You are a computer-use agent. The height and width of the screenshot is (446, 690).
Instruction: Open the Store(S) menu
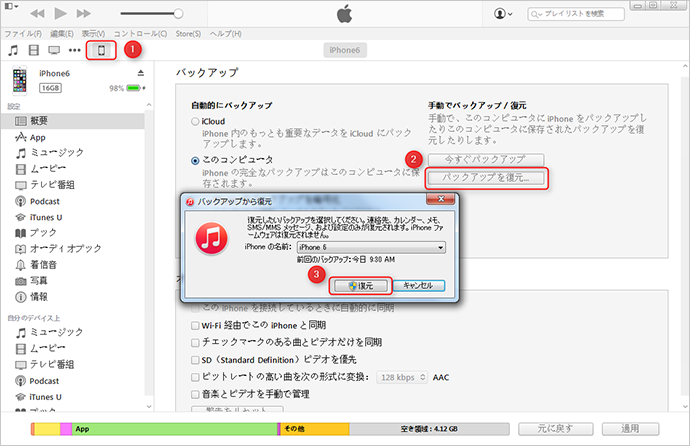tap(188, 34)
